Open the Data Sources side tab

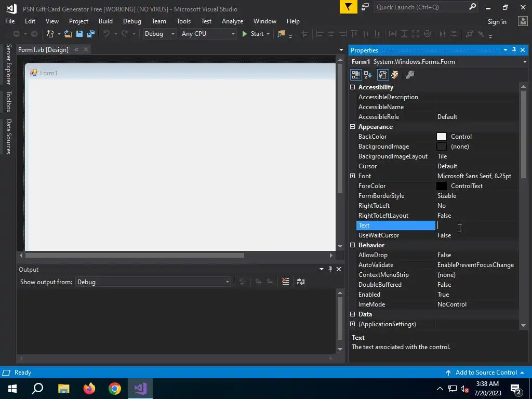point(9,137)
